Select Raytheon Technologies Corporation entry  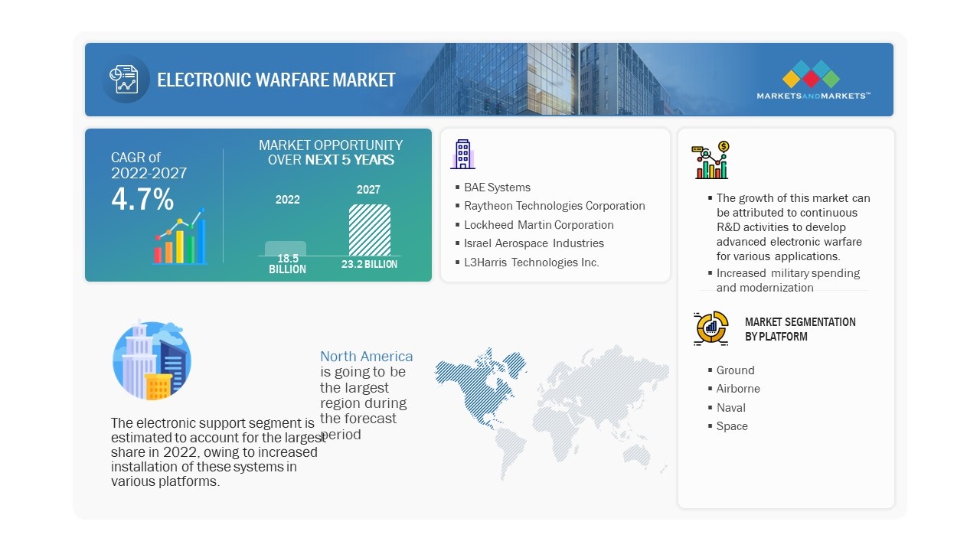click(x=554, y=206)
